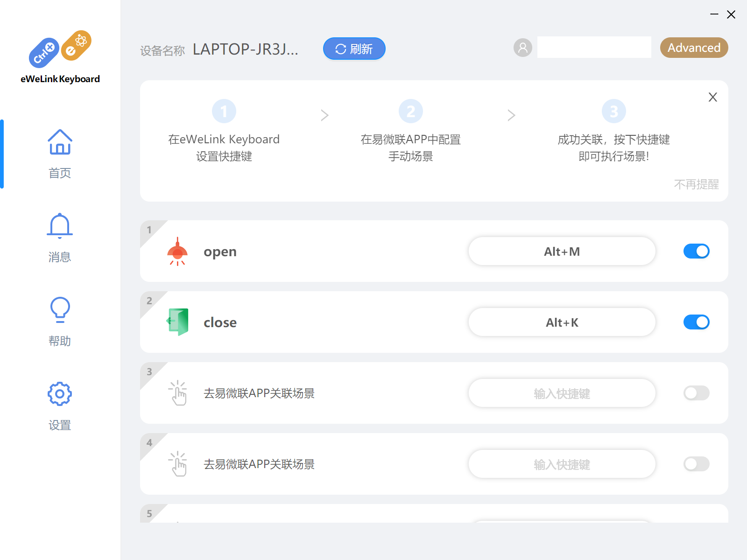Open the 设置 gear settings page
Viewport: 747px width, 560px height.
tap(60, 406)
